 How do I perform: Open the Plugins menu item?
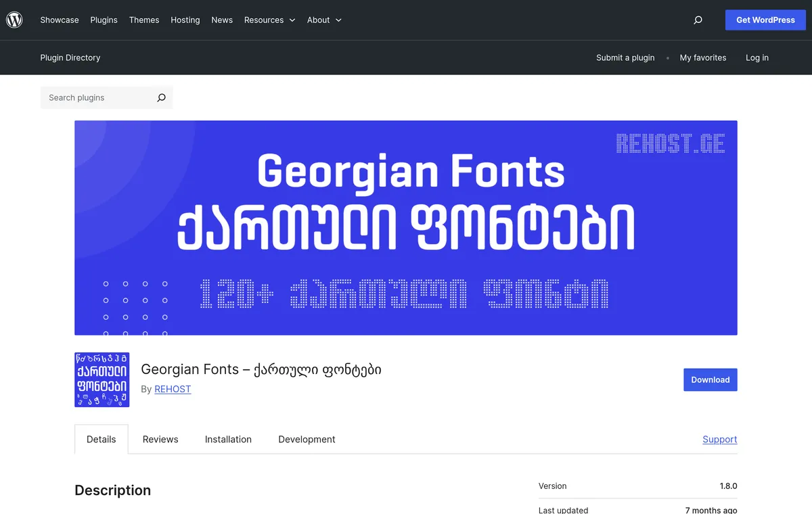click(x=104, y=20)
